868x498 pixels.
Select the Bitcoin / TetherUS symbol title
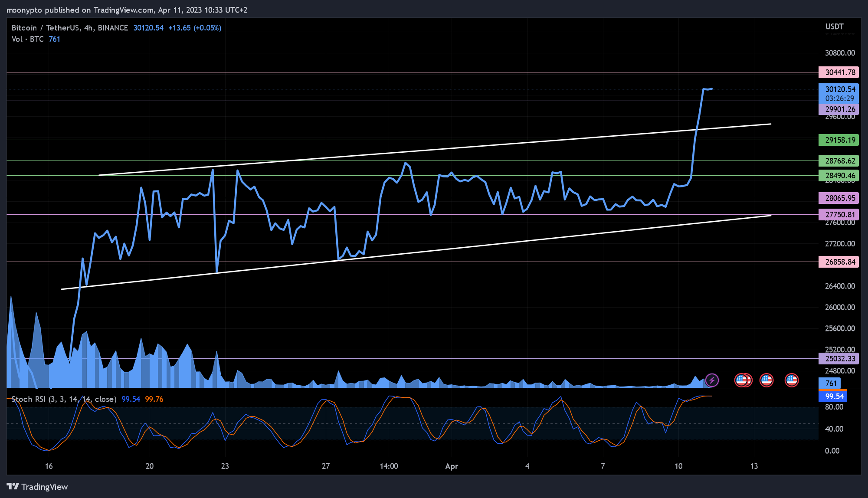(46, 28)
